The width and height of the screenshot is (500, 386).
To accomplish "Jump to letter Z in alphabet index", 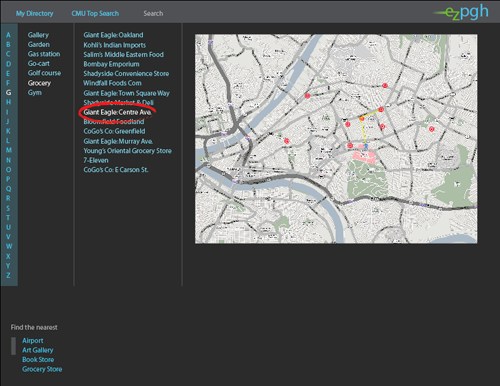I will pyautogui.click(x=8, y=276).
